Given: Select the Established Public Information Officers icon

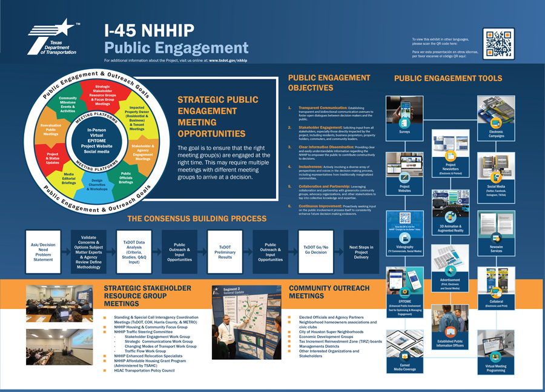Looking at the screenshot, I should tap(450, 332).
